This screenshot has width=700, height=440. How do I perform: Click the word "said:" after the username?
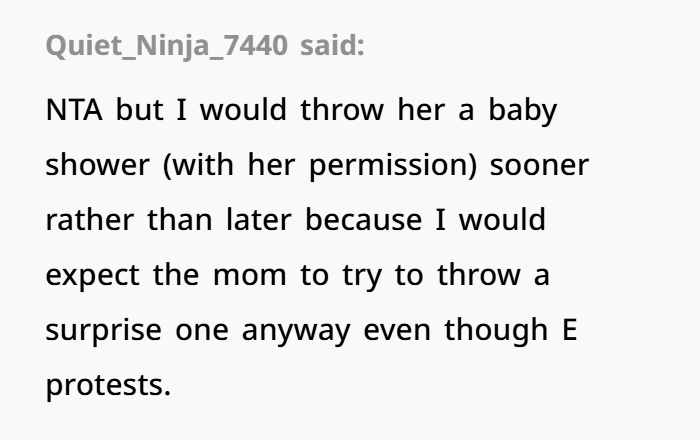tap(332, 46)
